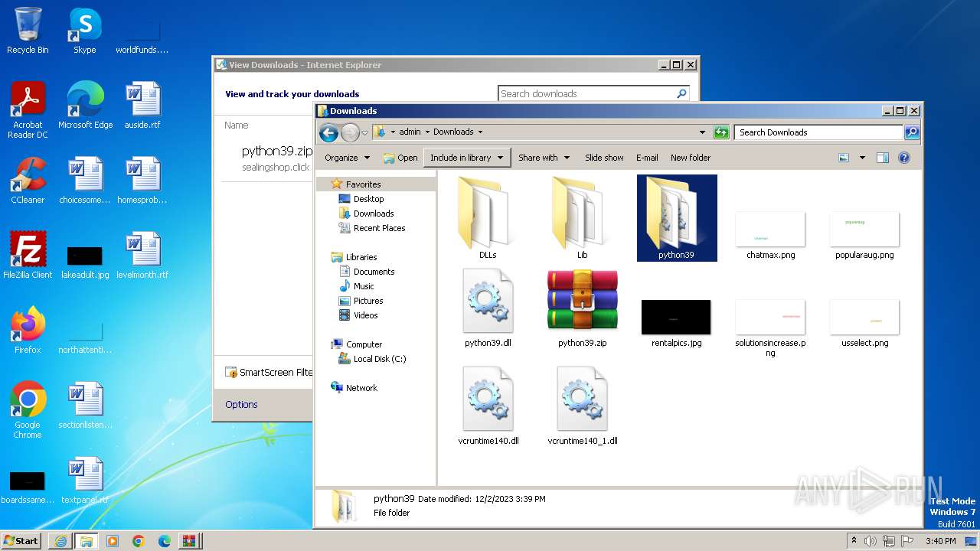The height and width of the screenshot is (551, 980).
Task: Select popularaug.png thumbnail
Action: (x=864, y=229)
